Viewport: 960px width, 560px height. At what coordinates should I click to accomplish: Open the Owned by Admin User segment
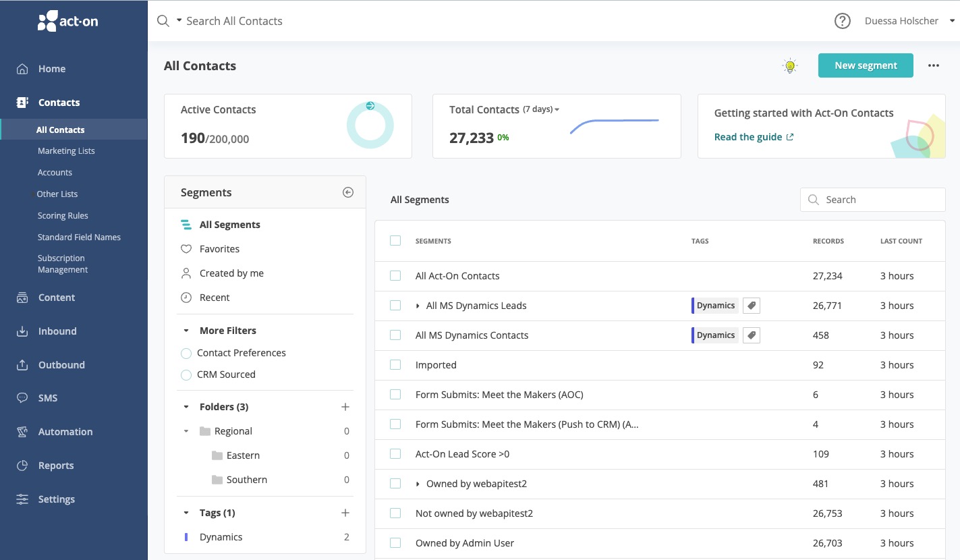(465, 543)
